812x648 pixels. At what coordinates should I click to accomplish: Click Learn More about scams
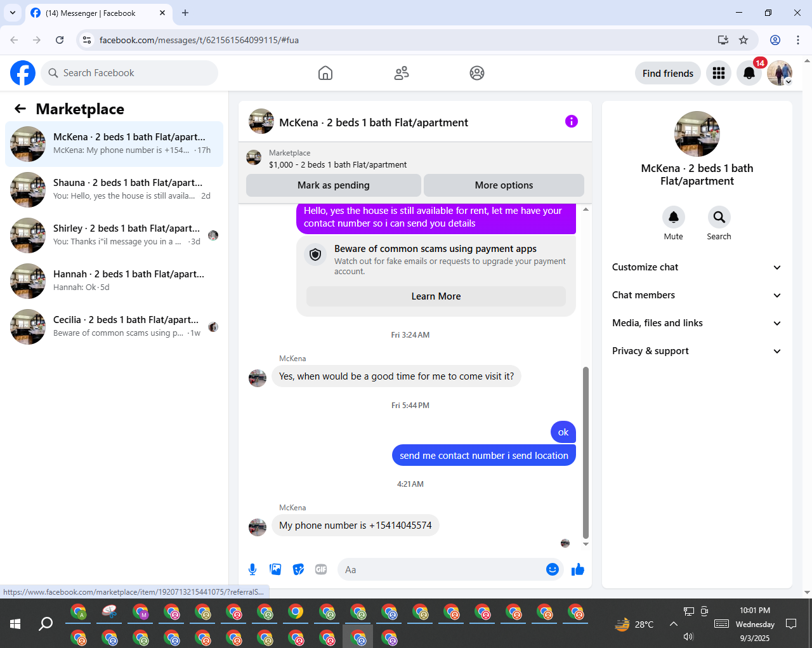coord(436,296)
